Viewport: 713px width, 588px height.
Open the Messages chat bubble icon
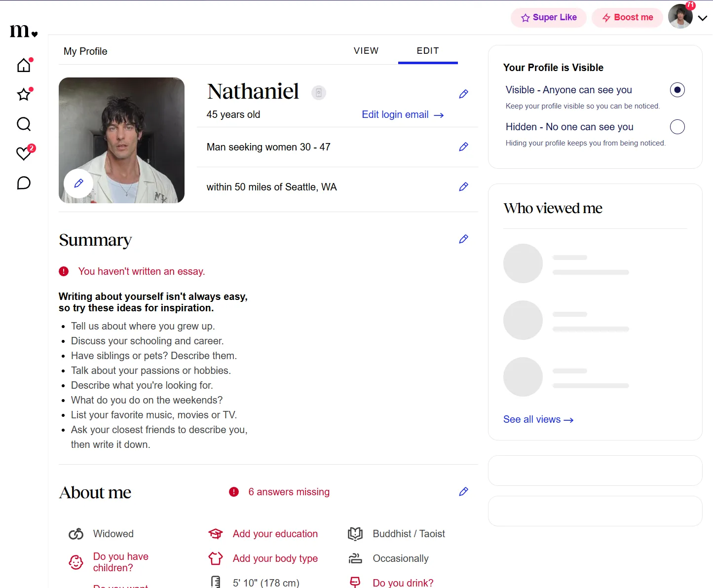(x=24, y=183)
